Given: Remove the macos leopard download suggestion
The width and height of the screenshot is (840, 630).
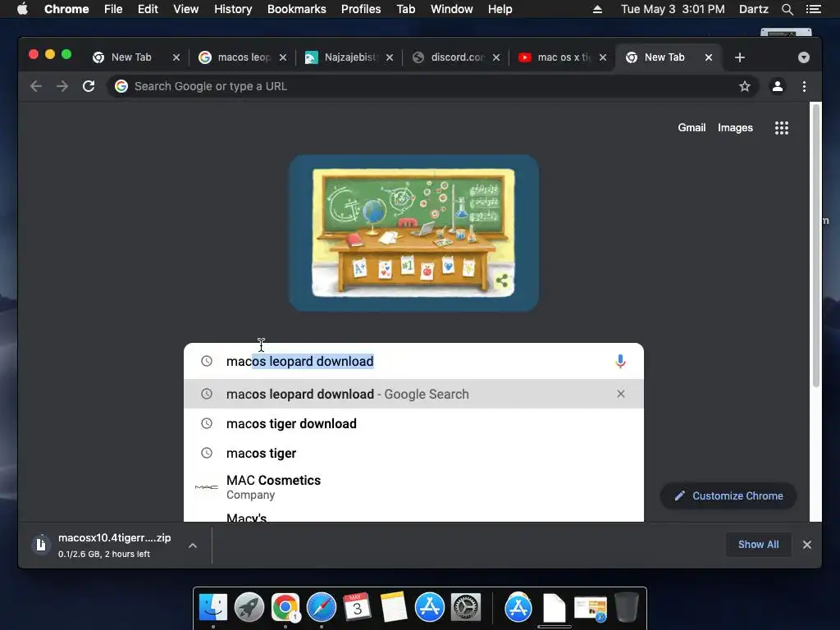Looking at the screenshot, I should pos(621,394).
